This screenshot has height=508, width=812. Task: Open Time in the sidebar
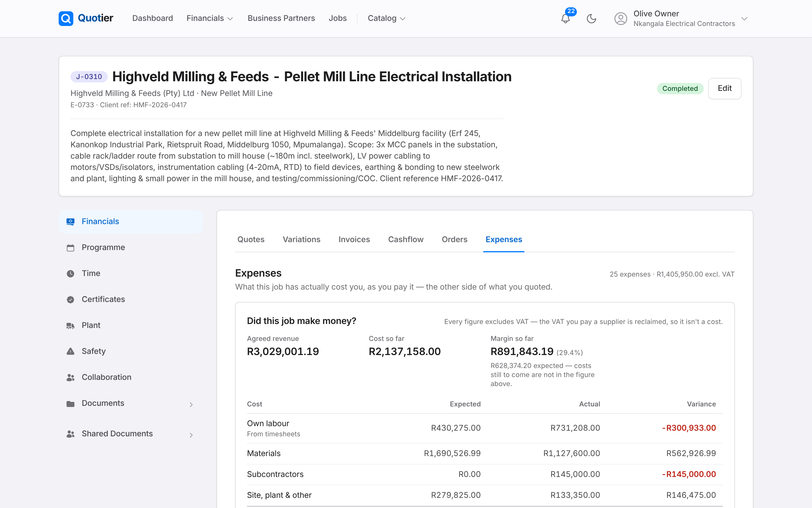pyautogui.click(x=131, y=273)
